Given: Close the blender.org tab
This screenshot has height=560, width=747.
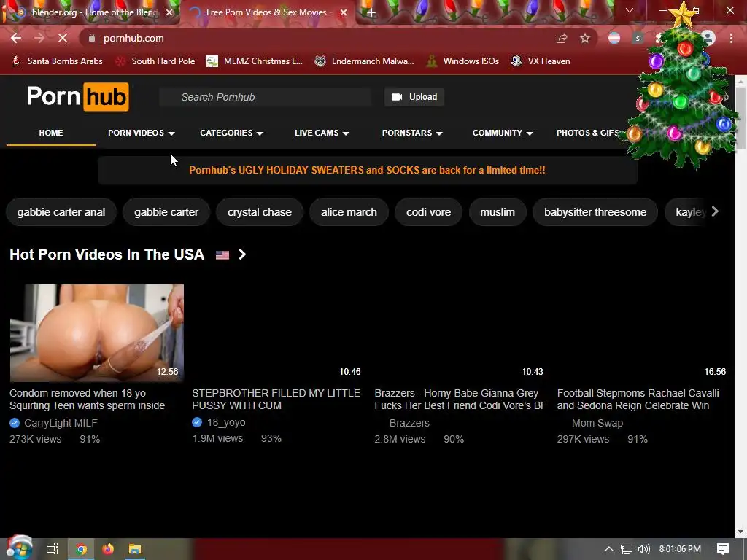Looking at the screenshot, I should point(169,12).
